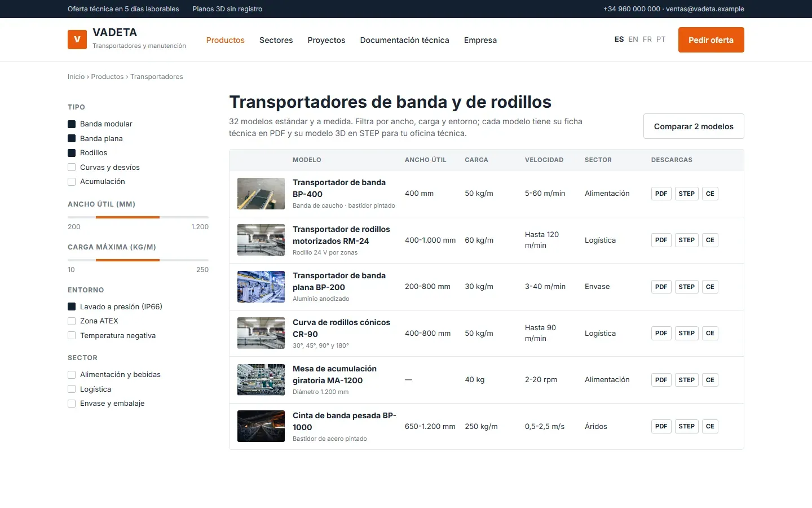Tick the Acumulación checkbox
812x508 pixels.
pos(72,182)
